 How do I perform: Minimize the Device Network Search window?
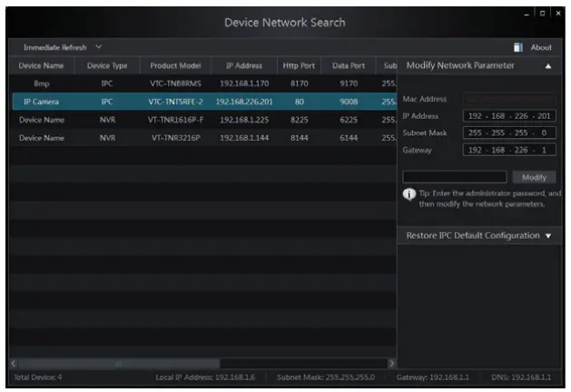pyautogui.click(x=527, y=14)
